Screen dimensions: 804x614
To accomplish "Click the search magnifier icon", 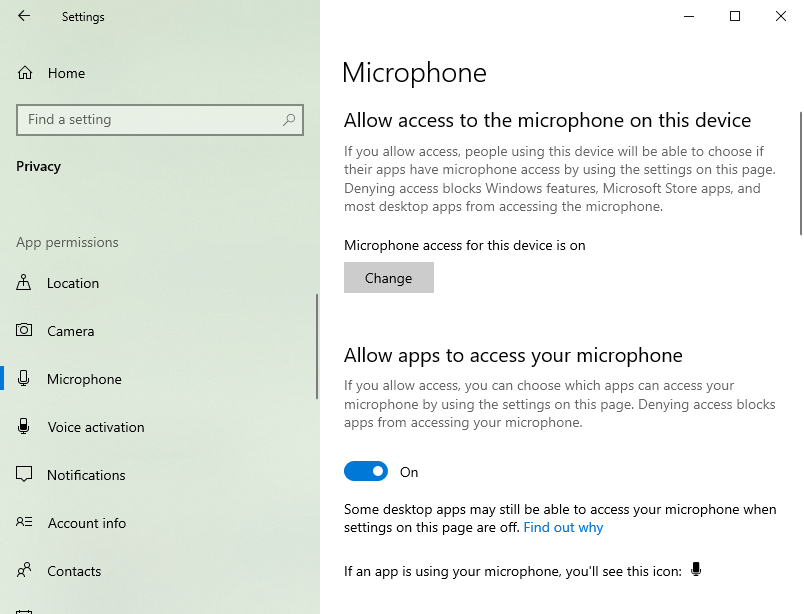I will coord(289,120).
